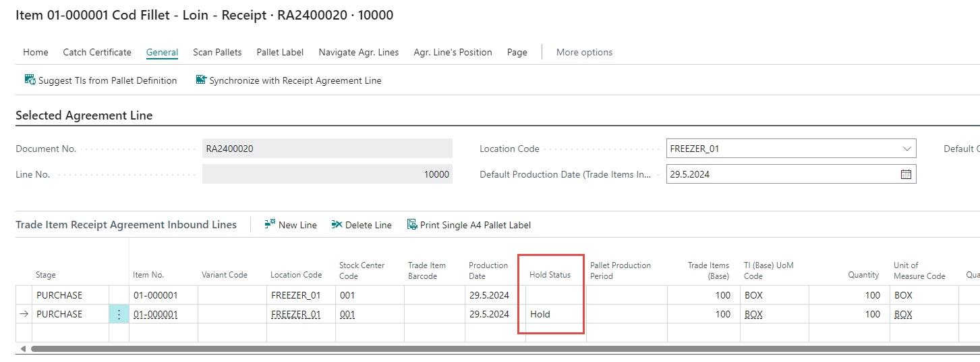980x362 pixels.
Task: Click the Hold Status column header
Action: (550, 275)
